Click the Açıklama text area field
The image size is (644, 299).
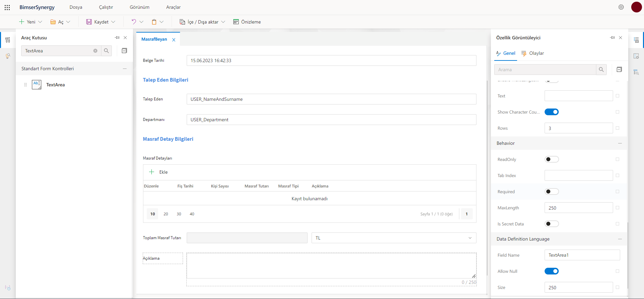pyautogui.click(x=331, y=266)
